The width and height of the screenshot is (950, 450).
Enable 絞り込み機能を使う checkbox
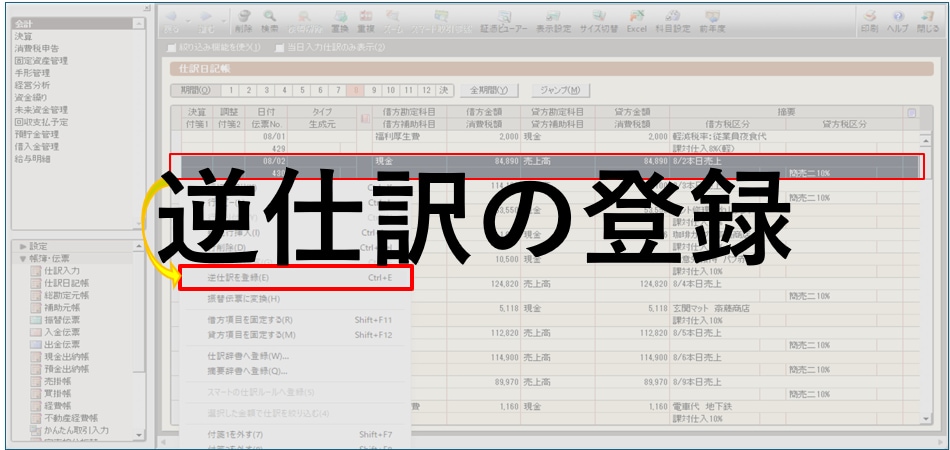pyautogui.click(x=172, y=47)
